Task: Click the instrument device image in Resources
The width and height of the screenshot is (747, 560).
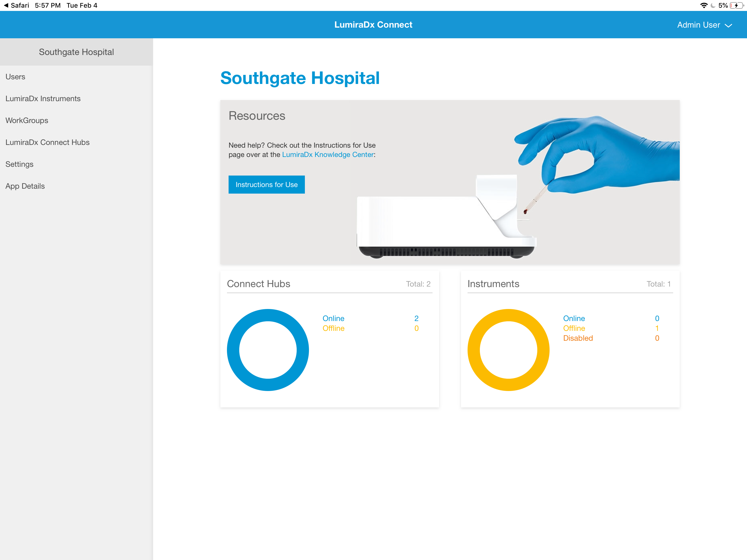Action: coord(447,217)
